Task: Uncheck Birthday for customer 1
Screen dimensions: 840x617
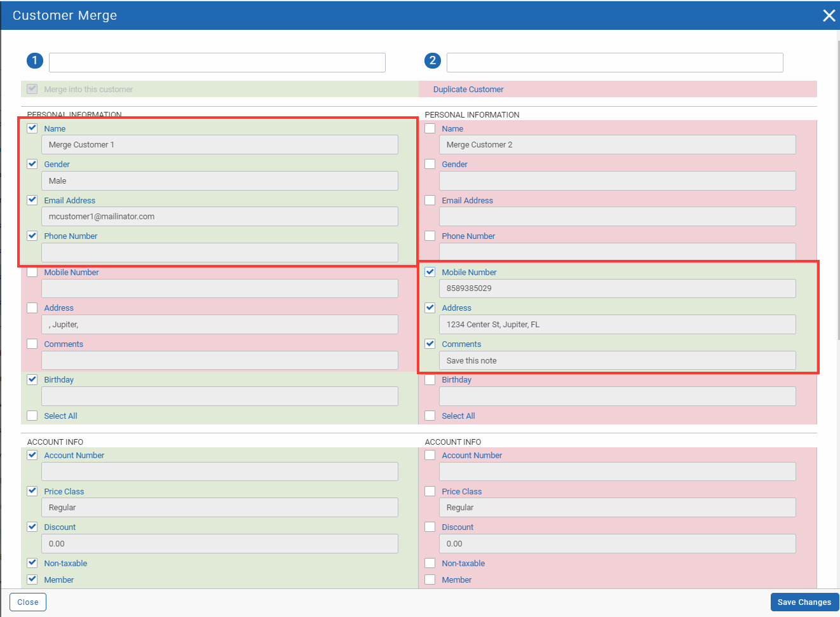Action: [32, 379]
